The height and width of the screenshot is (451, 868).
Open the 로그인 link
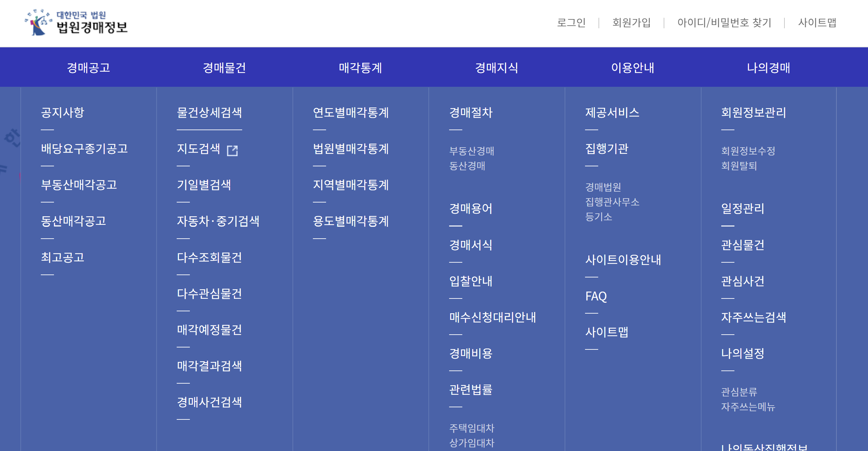pos(571,23)
